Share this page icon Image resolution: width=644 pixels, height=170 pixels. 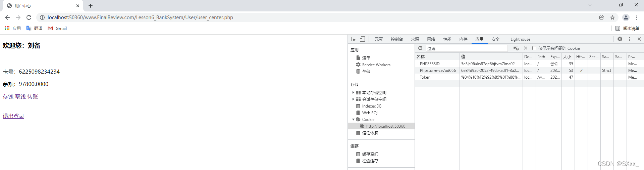(602, 17)
